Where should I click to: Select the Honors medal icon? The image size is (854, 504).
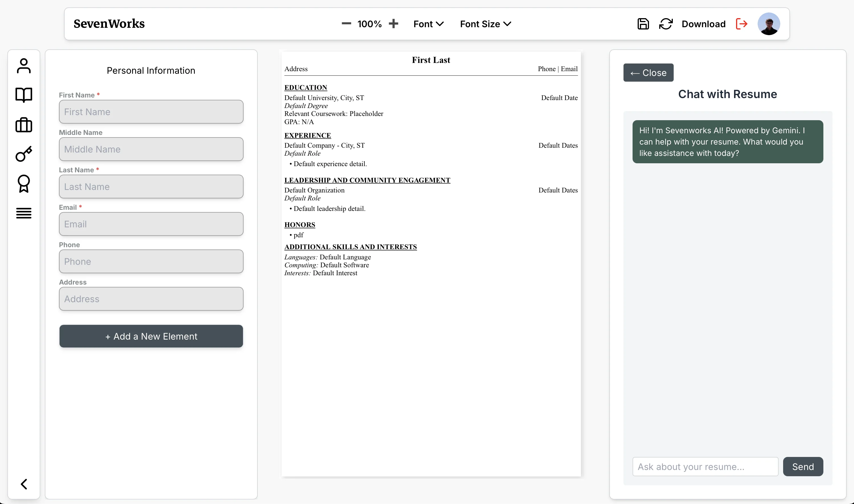[x=24, y=183]
